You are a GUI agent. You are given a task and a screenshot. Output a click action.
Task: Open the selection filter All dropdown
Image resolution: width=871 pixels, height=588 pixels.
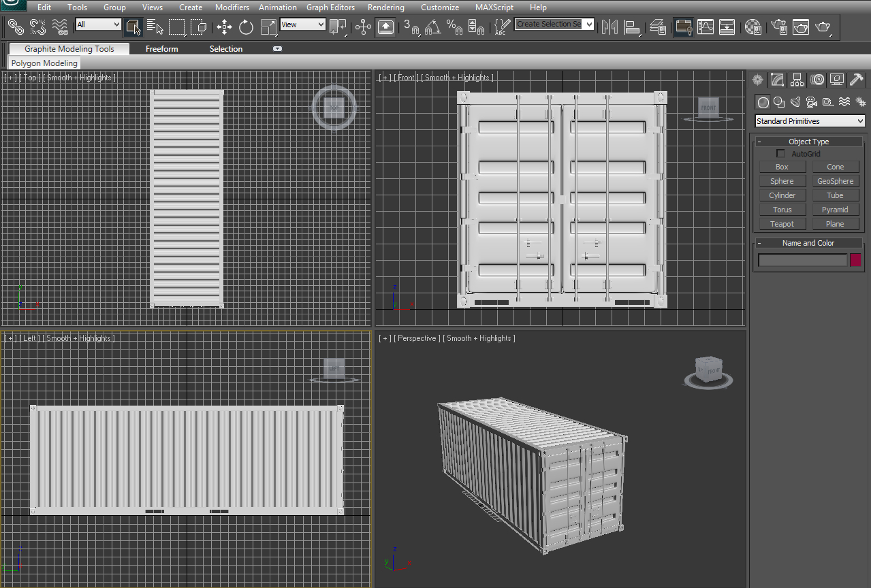pos(97,23)
